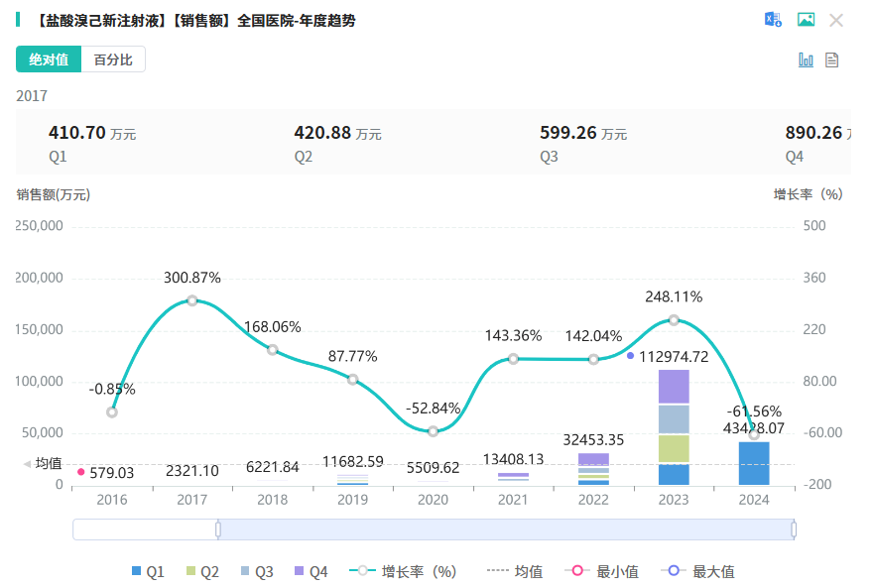Toggle the Q4 legend series
The height and width of the screenshot is (588, 872).
click(311, 571)
